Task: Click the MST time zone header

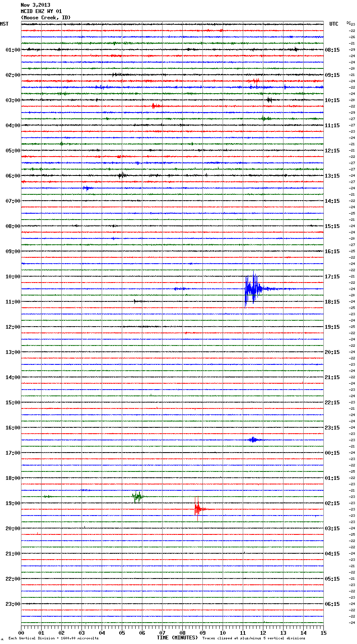Action: [4, 24]
